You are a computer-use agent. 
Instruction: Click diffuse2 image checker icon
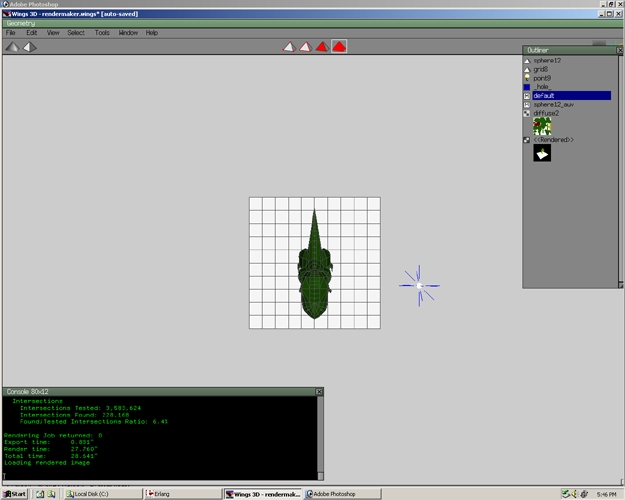[527, 113]
